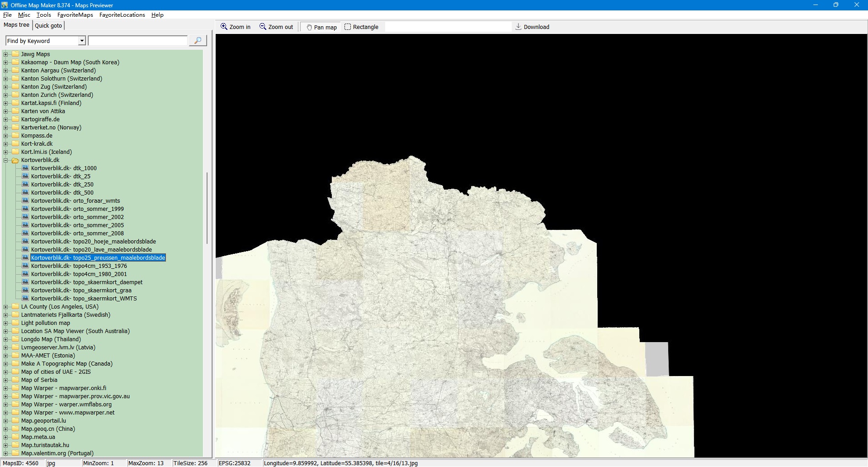Open the Find by Keyword dropdown

pos(82,41)
